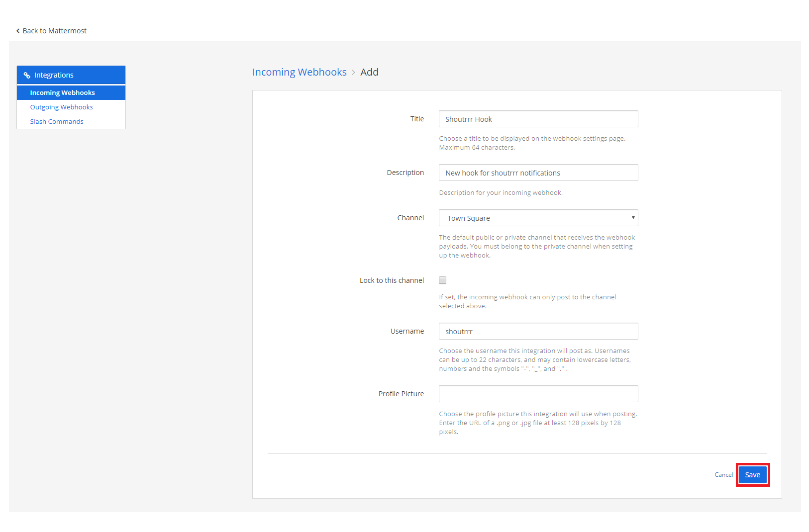Open Slash Commands from the sidebar
The width and height of the screenshot is (809, 532).
57,121
